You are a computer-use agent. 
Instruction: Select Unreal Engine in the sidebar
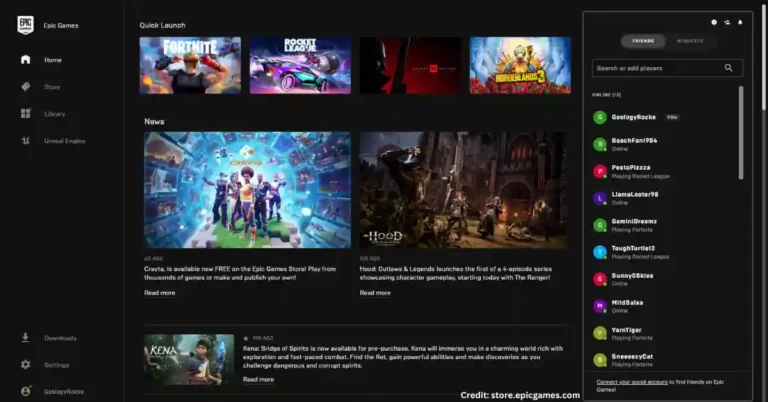(x=65, y=141)
